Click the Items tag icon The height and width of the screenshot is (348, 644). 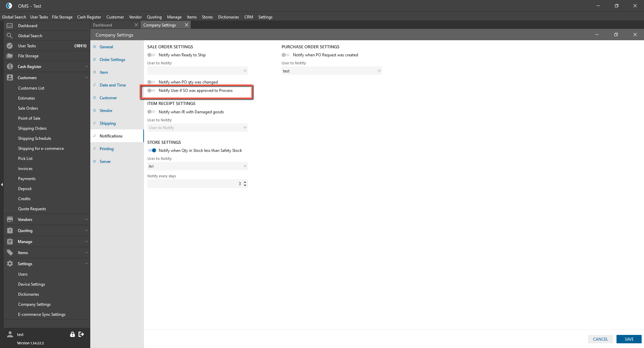10,253
